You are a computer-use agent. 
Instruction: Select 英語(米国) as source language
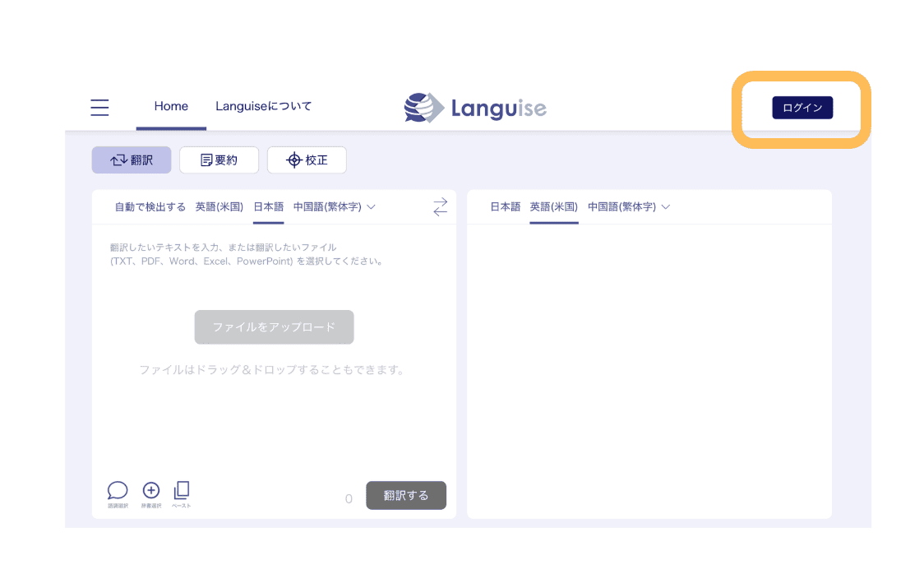point(219,207)
